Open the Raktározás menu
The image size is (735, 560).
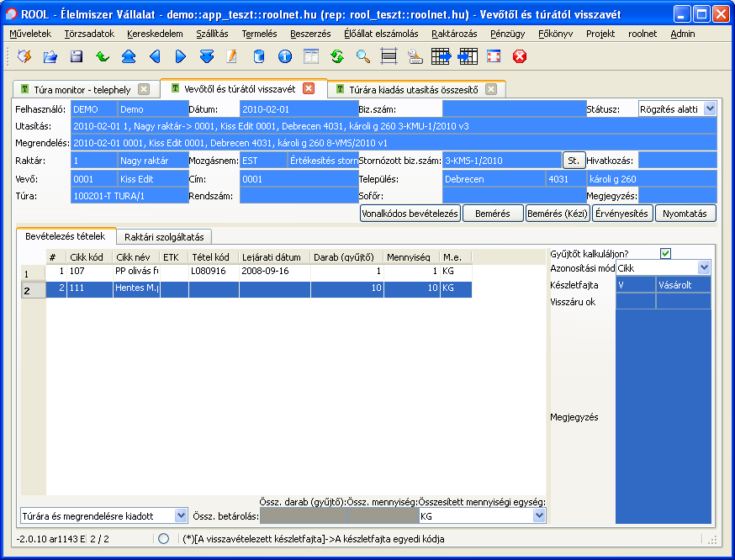(x=454, y=34)
